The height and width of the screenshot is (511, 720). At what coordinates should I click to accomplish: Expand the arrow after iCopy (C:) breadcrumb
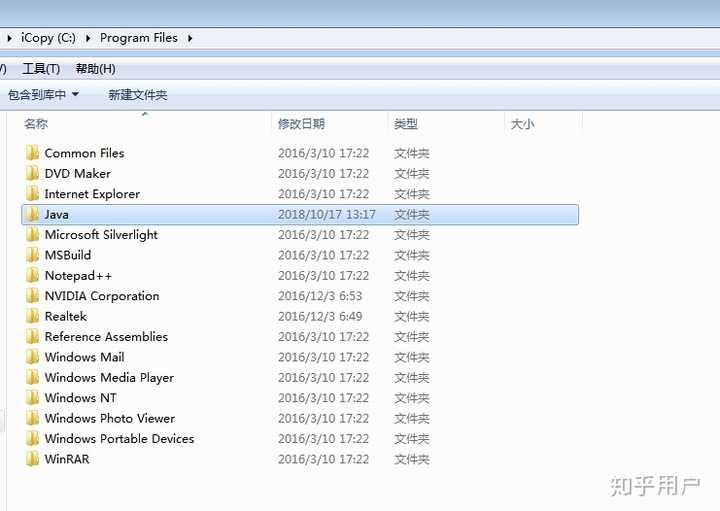(88, 38)
